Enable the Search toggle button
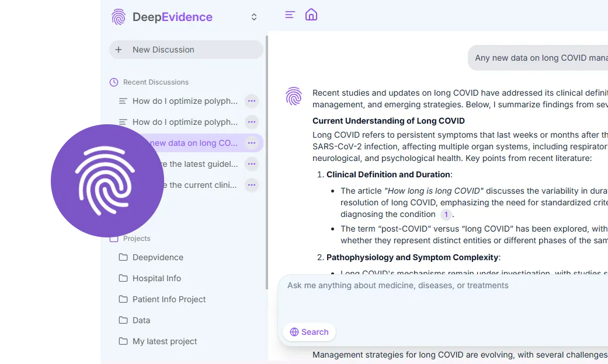 coord(309,332)
